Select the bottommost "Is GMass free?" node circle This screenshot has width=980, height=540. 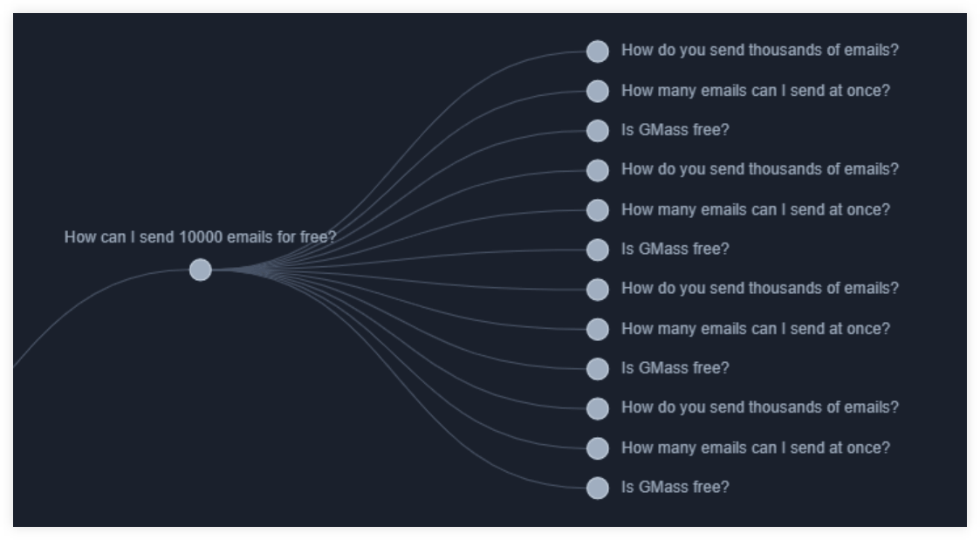[598, 488]
